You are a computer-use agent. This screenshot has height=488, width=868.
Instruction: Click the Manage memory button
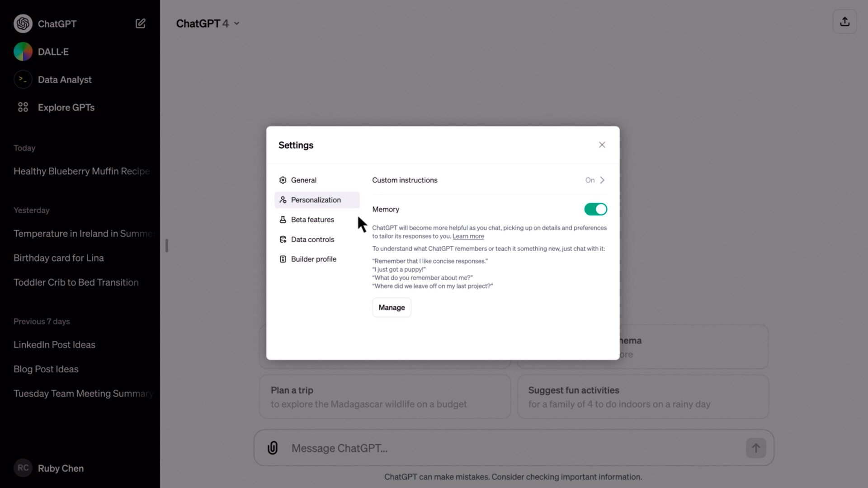[392, 307]
